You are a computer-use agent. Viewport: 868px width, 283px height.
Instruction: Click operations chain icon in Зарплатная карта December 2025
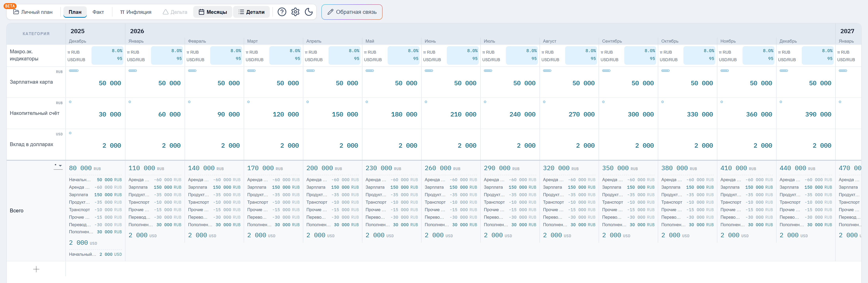click(x=74, y=71)
